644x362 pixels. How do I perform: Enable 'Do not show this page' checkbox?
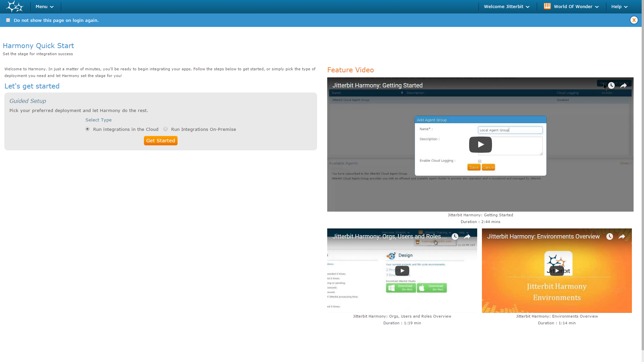tap(8, 20)
